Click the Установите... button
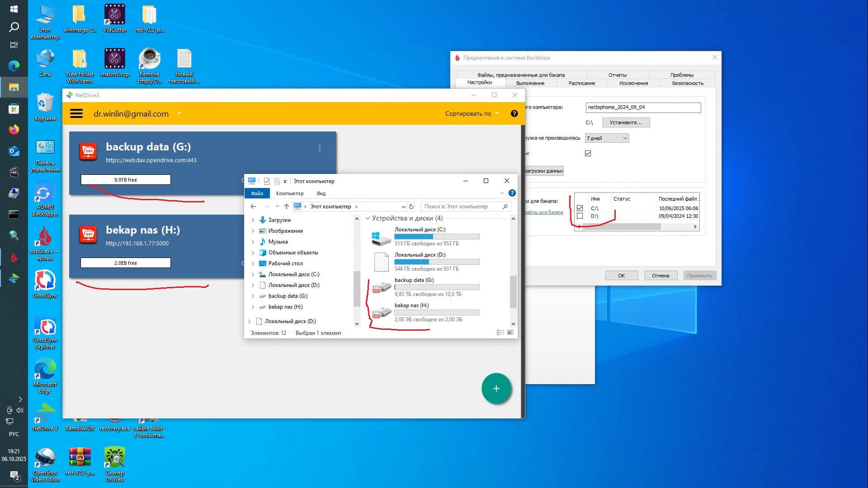 click(x=626, y=122)
